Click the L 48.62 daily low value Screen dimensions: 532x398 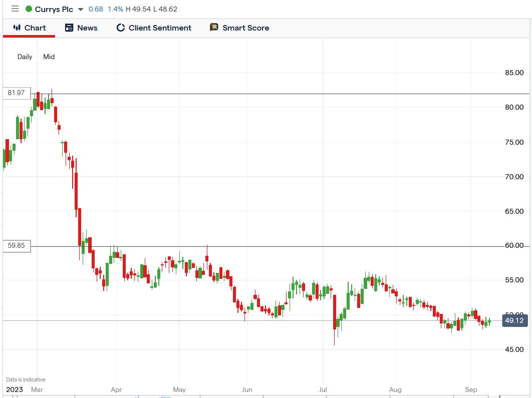point(165,9)
